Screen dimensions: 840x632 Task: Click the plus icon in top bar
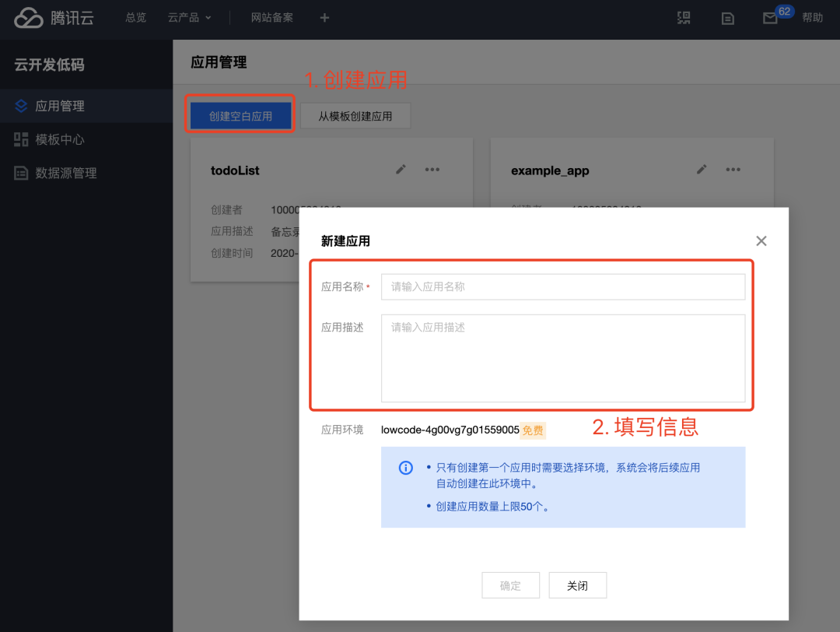point(324,18)
